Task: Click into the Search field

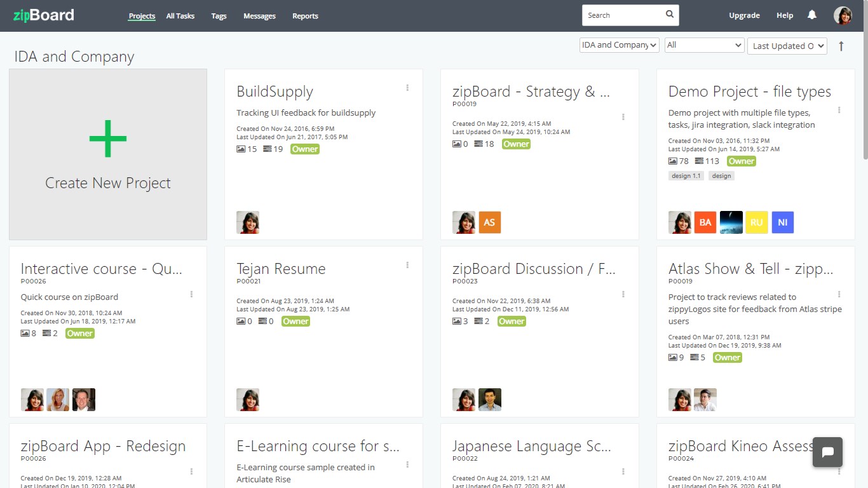Action: 623,15
